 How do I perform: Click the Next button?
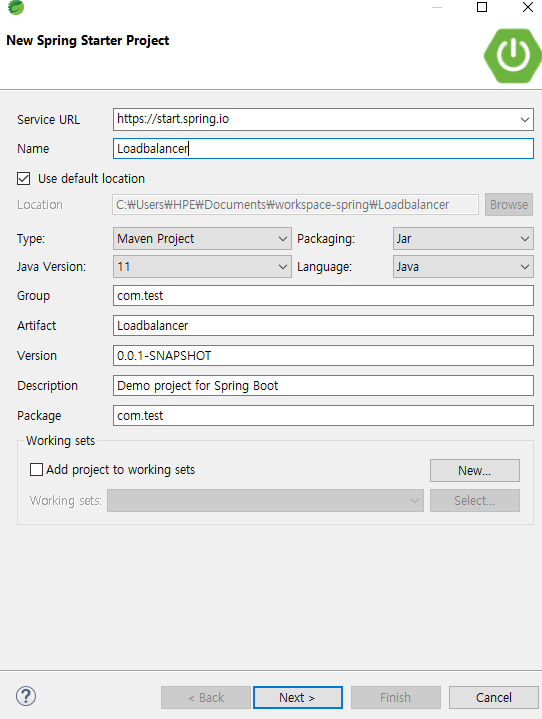[x=298, y=697]
